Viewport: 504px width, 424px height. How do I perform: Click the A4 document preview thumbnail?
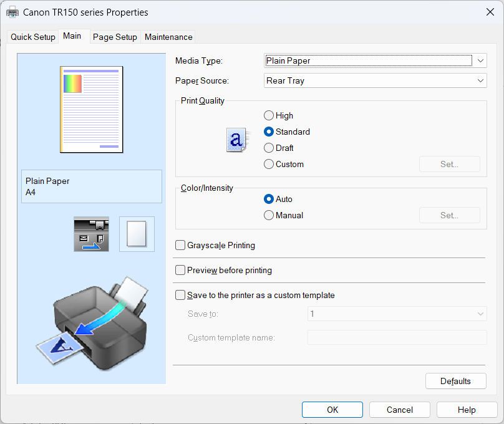91,109
